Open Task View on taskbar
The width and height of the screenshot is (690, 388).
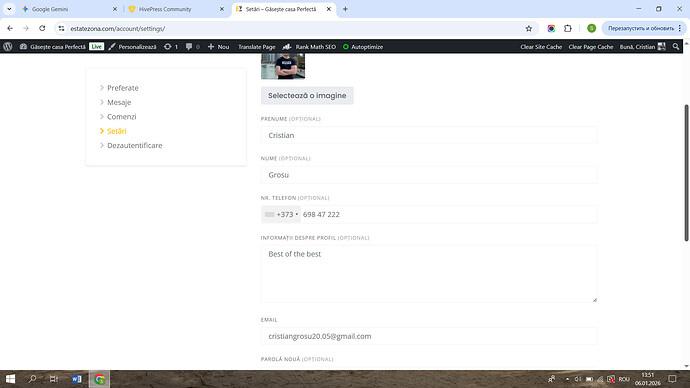point(54,379)
